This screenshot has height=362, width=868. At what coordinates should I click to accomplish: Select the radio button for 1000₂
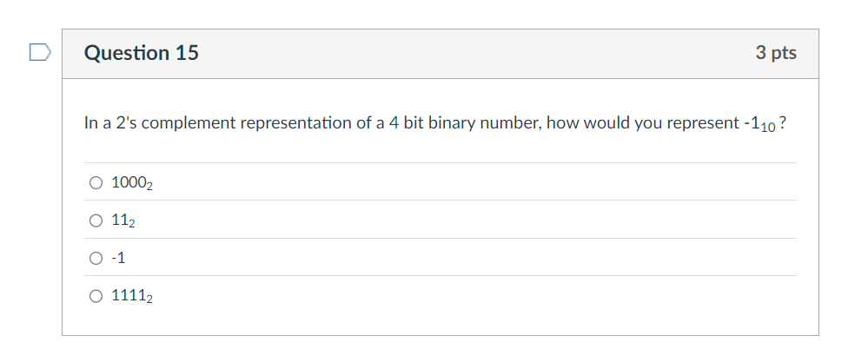click(x=96, y=183)
